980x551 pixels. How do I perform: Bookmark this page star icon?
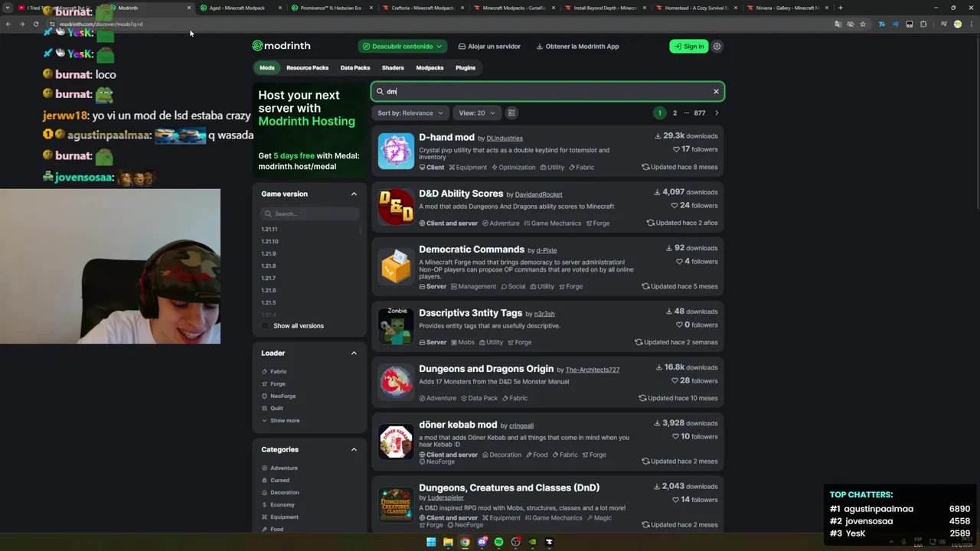pyautogui.click(x=863, y=24)
